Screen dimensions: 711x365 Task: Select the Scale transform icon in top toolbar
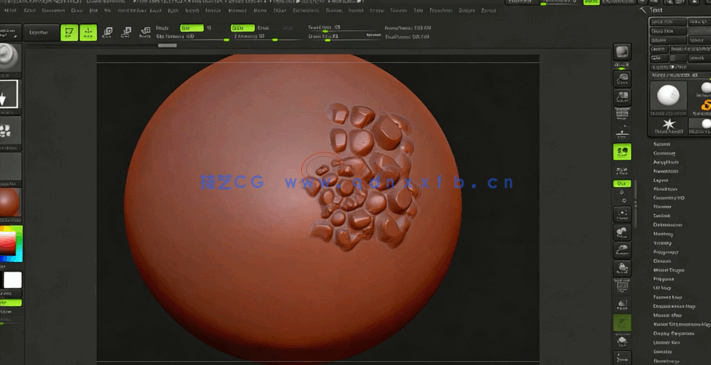tap(126, 33)
